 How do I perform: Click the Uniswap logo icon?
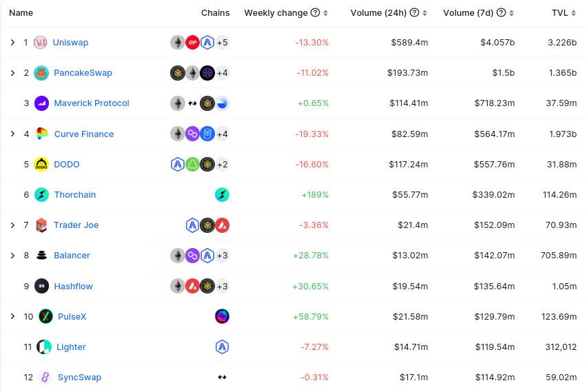(x=41, y=43)
